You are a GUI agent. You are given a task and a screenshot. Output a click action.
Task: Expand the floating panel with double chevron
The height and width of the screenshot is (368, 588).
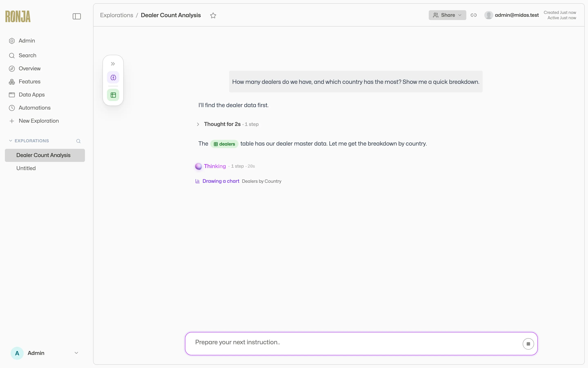[113, 64]
